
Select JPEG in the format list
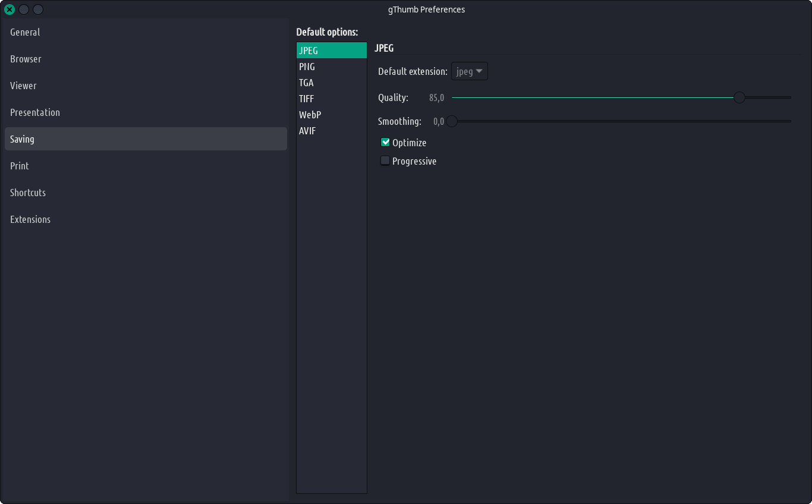click(332, 51)
